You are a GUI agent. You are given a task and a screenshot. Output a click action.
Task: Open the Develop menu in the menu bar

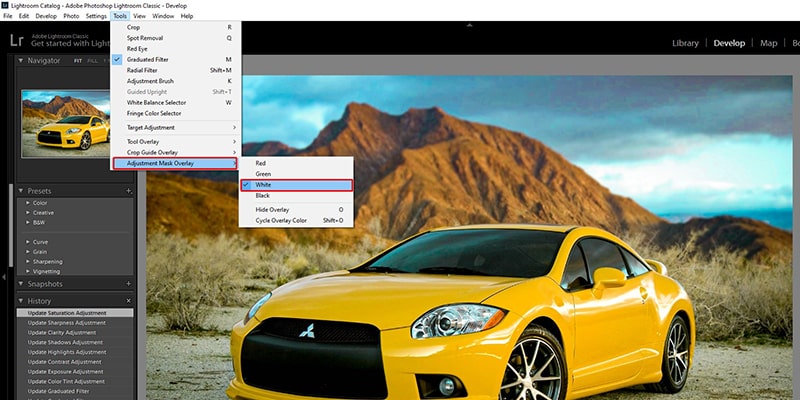pos(46,16)
